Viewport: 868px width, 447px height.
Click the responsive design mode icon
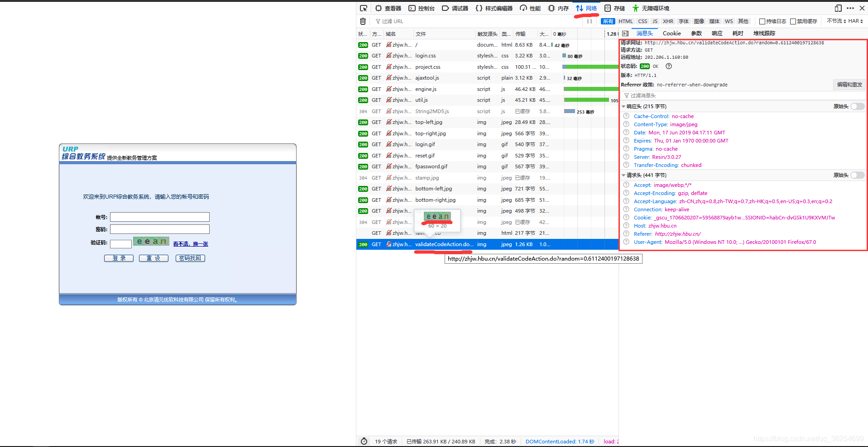838,8
